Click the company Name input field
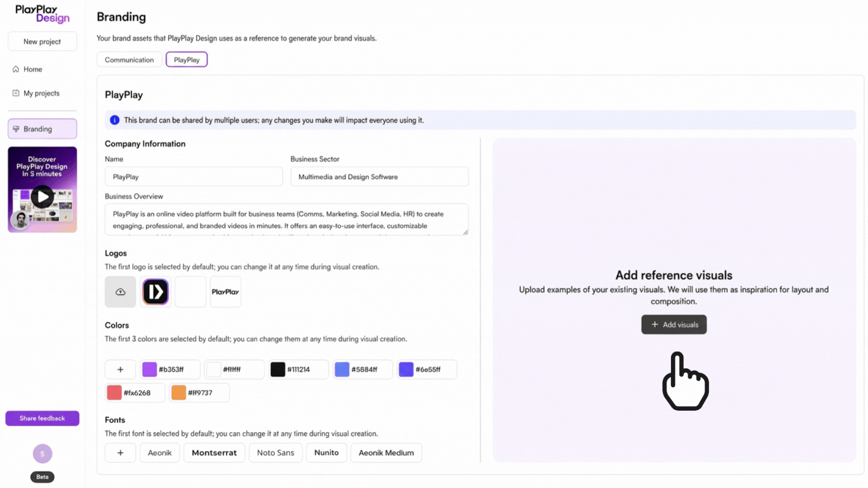 (193, 177)
